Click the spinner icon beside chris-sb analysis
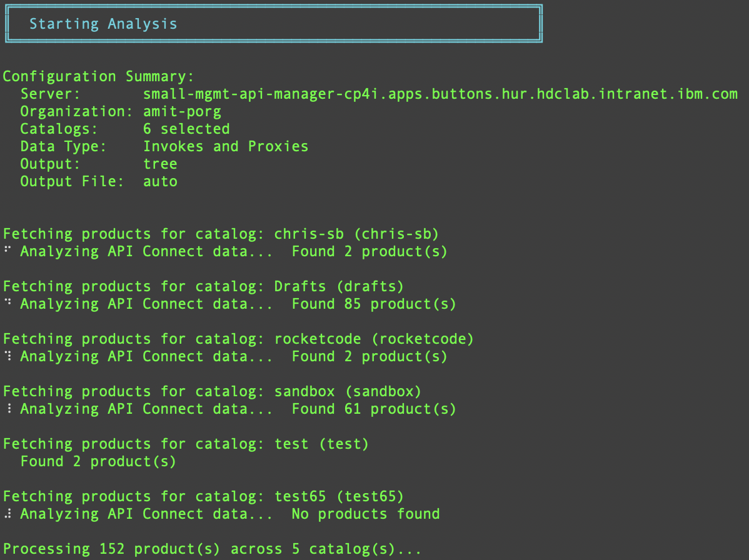The image size is (749, 560). [x=6, y=251]
